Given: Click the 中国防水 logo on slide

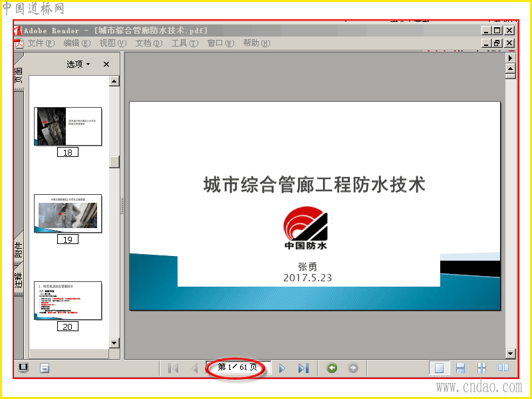Looking at the screenshot, I should pyautogui.click(x=306, y=228).
